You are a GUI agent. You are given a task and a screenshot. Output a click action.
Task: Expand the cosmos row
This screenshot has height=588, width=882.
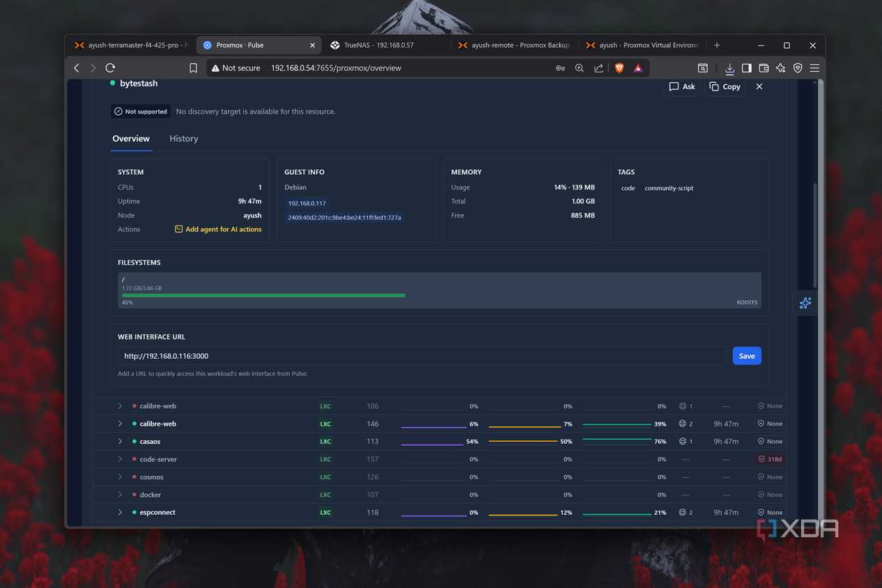click(x=120, y=477)
